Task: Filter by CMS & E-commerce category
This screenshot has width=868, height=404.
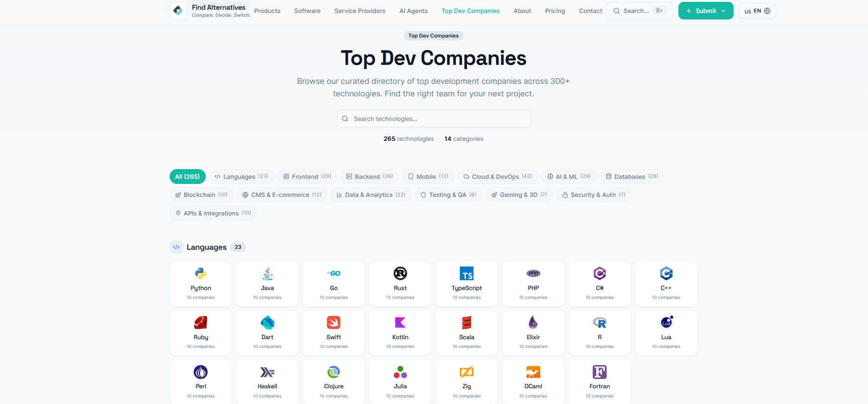Action: pos(282,195)
